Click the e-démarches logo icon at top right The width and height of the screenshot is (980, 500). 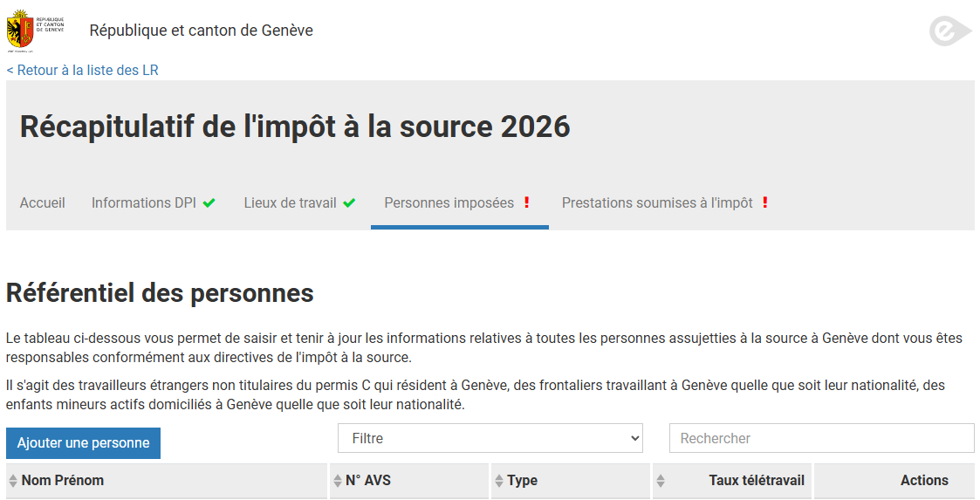point(949,31)
